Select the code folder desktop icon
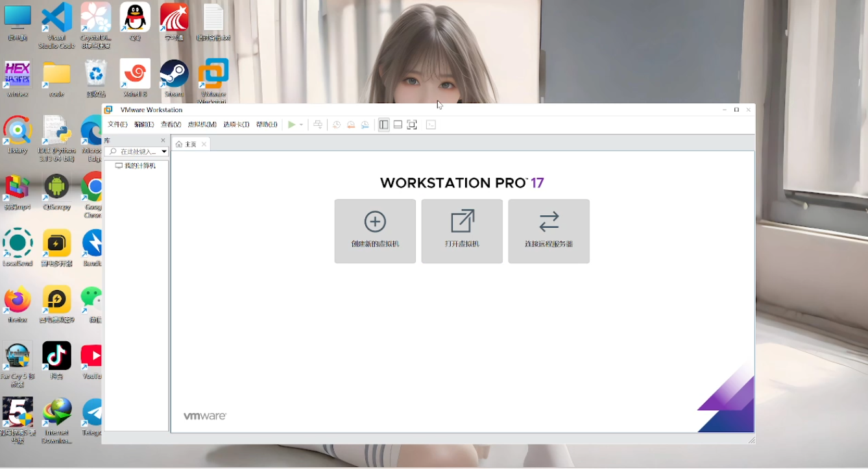Image resolution: width=868 pixels, height=469 pixels. click(56, 78)
